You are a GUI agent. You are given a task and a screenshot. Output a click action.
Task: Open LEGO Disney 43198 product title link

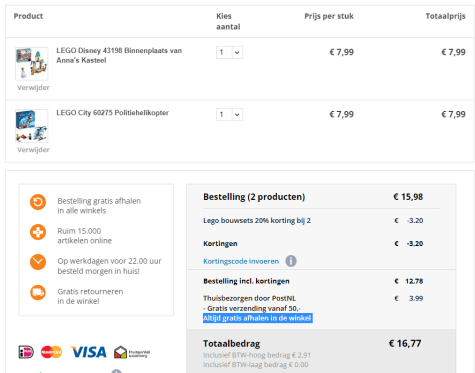(x=119, y=55)
